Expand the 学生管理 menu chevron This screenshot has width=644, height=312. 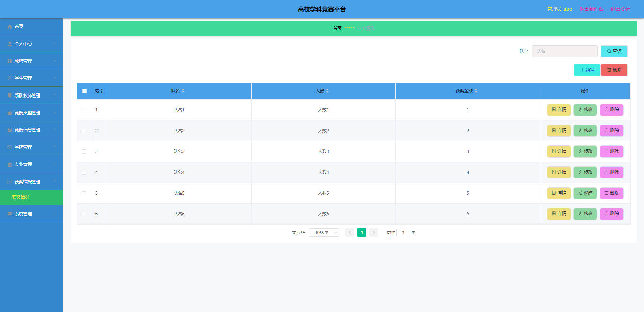click(x=55, y=78)
